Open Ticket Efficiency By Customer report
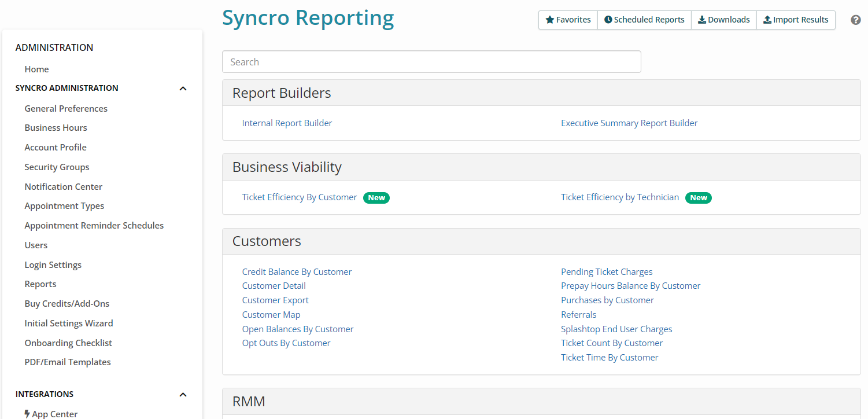868x419 pixels. [x=300, y=197]
